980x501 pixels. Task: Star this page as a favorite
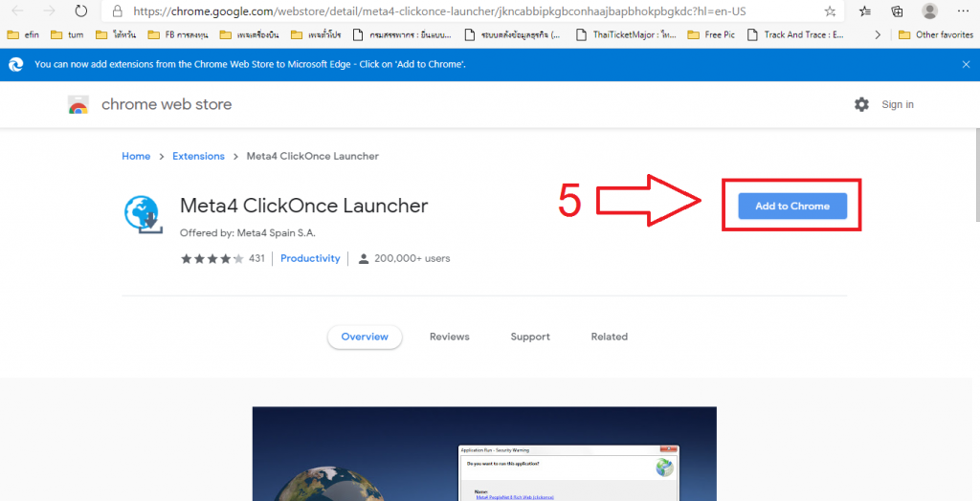(830, 11)
